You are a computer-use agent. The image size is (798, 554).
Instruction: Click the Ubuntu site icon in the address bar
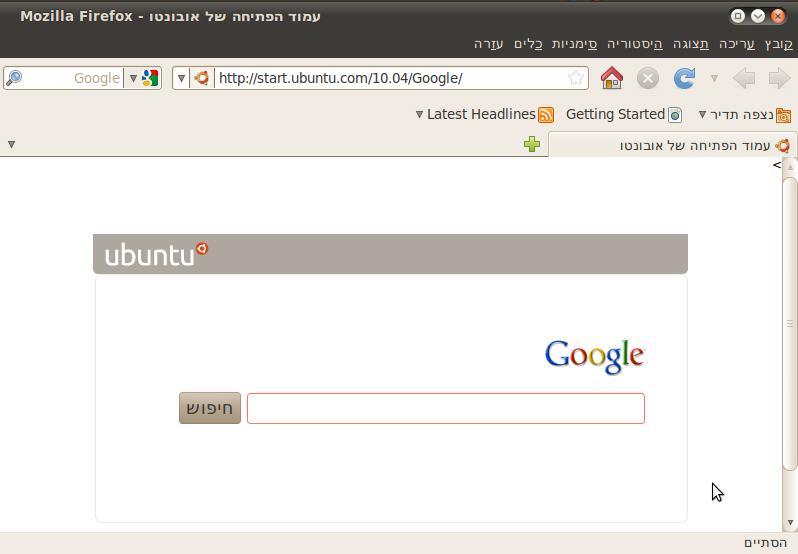tap(202, 78)
